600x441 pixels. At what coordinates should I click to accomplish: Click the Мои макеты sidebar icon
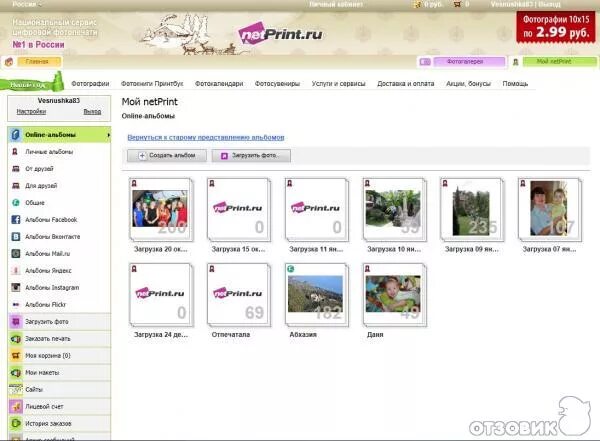coord(16,372)
